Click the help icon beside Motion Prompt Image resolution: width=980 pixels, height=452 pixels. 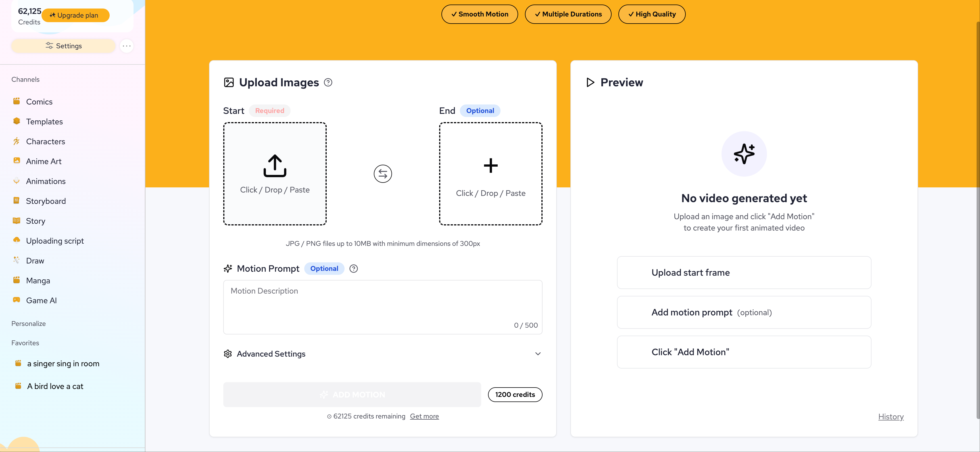[353, 269]
